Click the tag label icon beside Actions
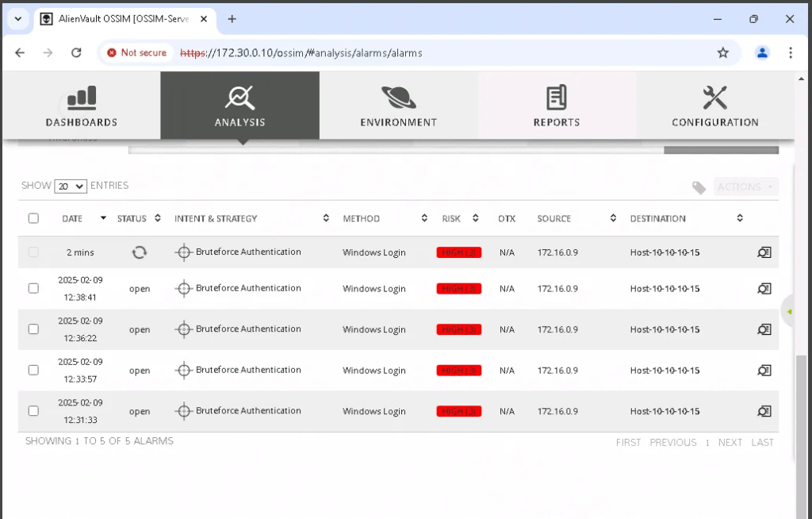 pyautogui.click(x=699, y=187)
